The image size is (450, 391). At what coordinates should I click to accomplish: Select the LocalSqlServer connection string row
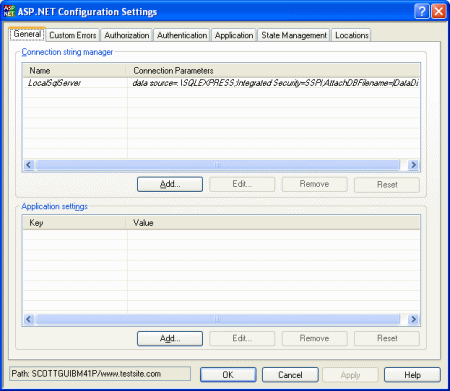coord(221,83)
